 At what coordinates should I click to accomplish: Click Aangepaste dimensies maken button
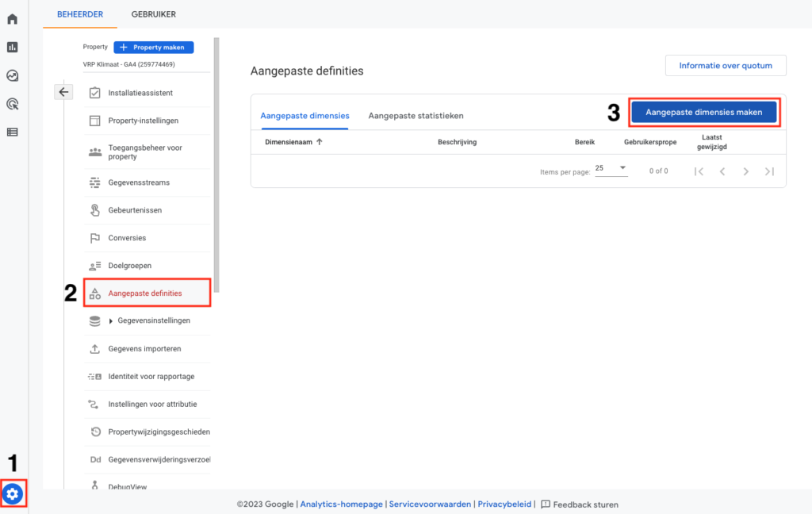[x=703, y=113]
